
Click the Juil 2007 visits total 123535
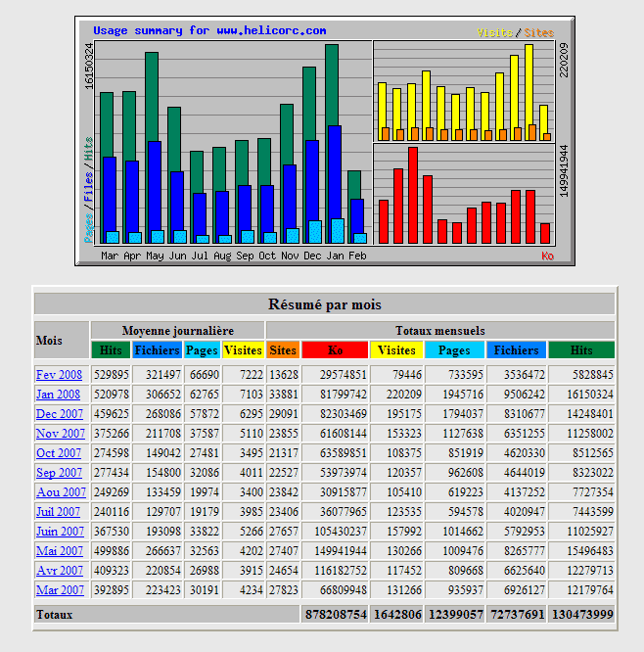(x=403, y=512)
